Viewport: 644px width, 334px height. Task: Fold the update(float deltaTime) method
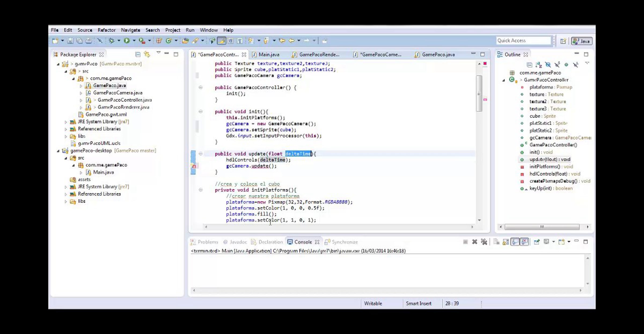pyautogui.click(x=200, y=154)
